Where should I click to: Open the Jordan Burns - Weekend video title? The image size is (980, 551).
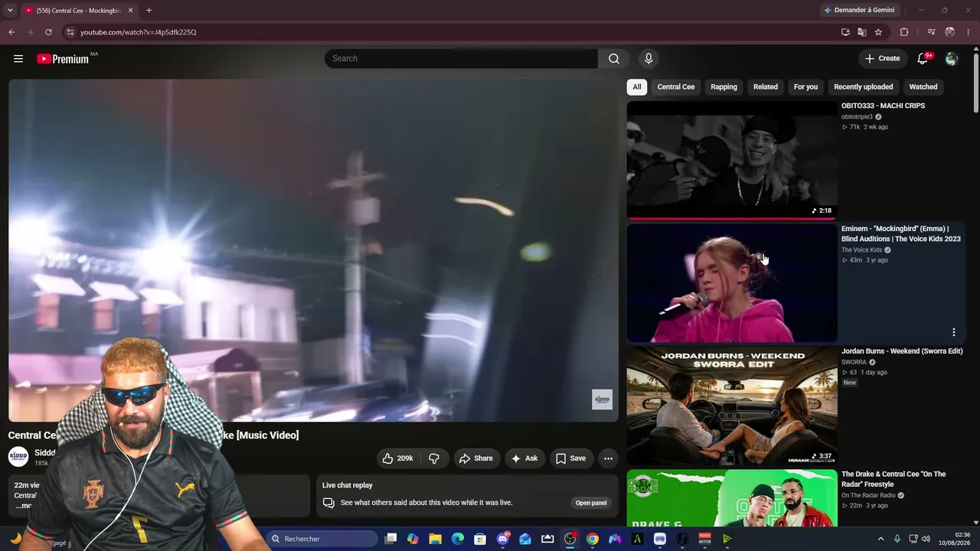coord(902,351)
